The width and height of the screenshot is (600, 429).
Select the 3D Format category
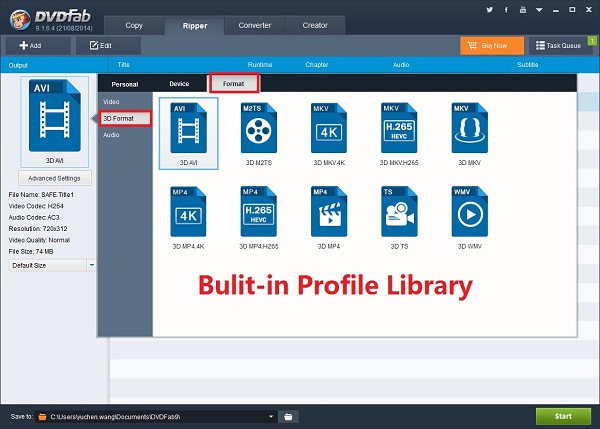click(x=125, y=118)
